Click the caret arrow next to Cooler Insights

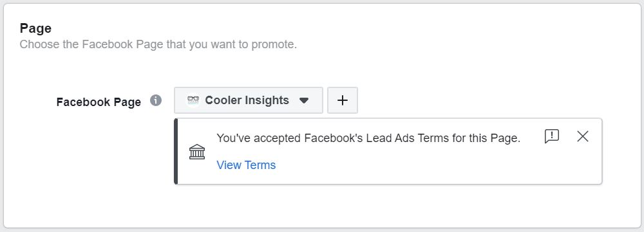click(x=304, y=100)
